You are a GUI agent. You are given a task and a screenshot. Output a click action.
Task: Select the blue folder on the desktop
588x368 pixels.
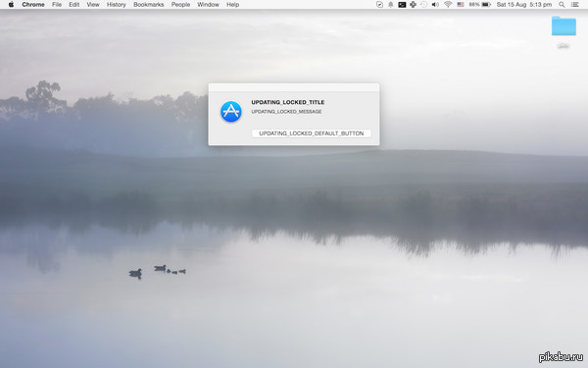pyautogui.click(x=563, y=26)
